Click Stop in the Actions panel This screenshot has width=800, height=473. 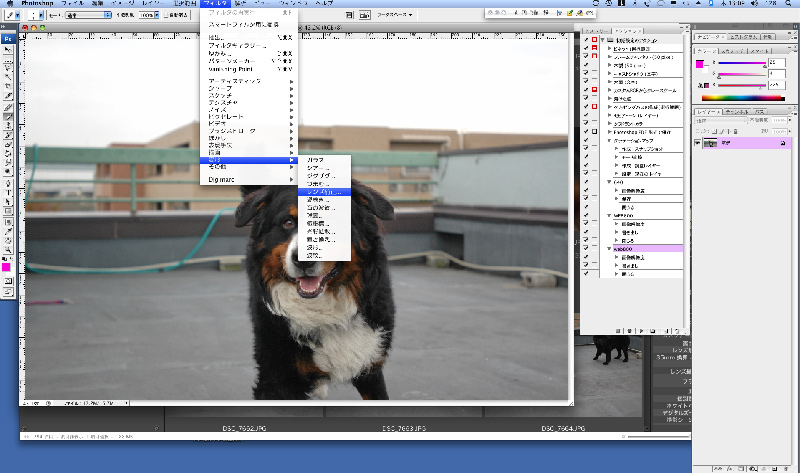(x=618, y=331)
